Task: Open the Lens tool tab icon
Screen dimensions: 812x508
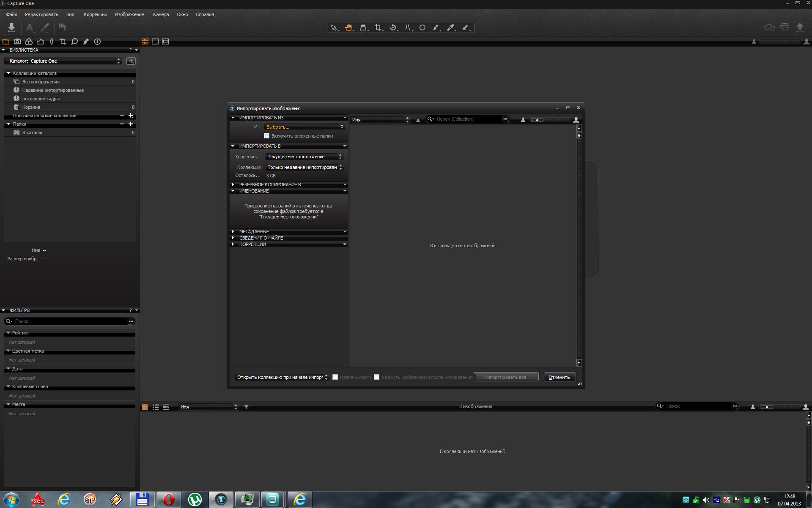Action: (52, 41)
